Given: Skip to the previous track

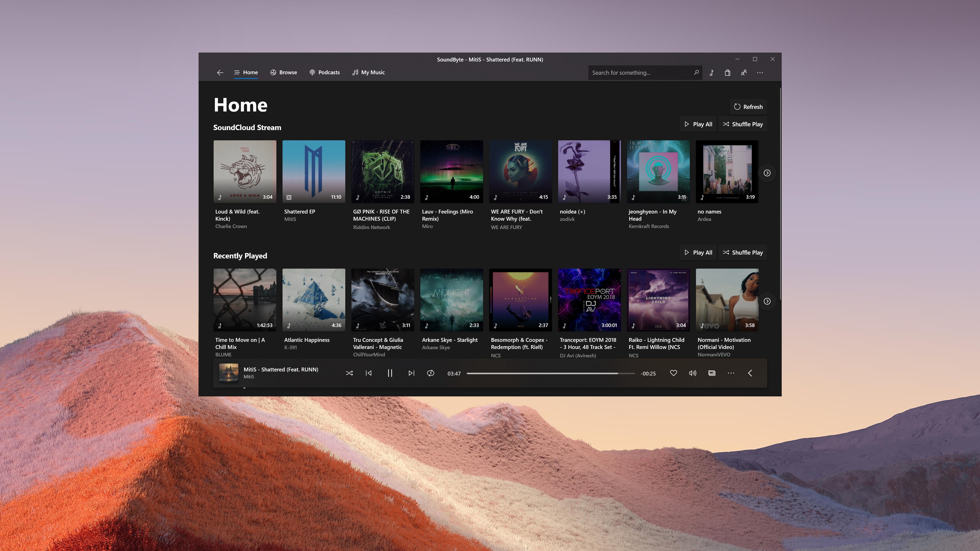Looking at the screenshot, I should coord(369,373).
